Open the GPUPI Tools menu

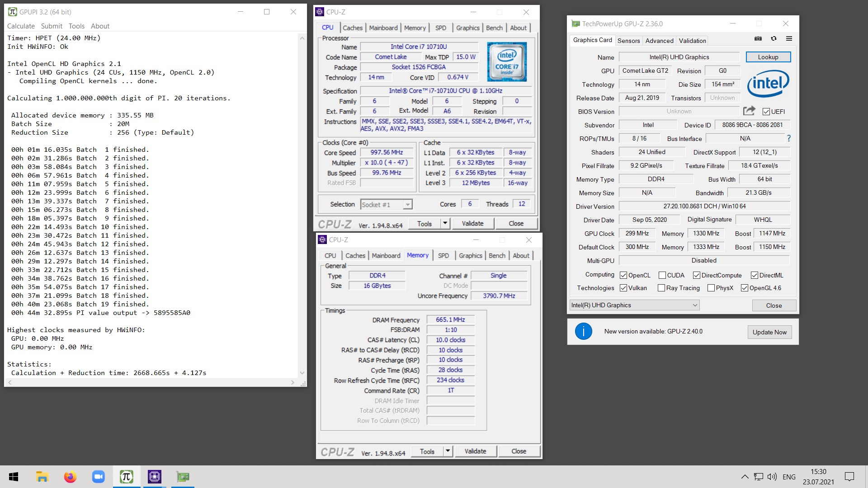point(76,26)
